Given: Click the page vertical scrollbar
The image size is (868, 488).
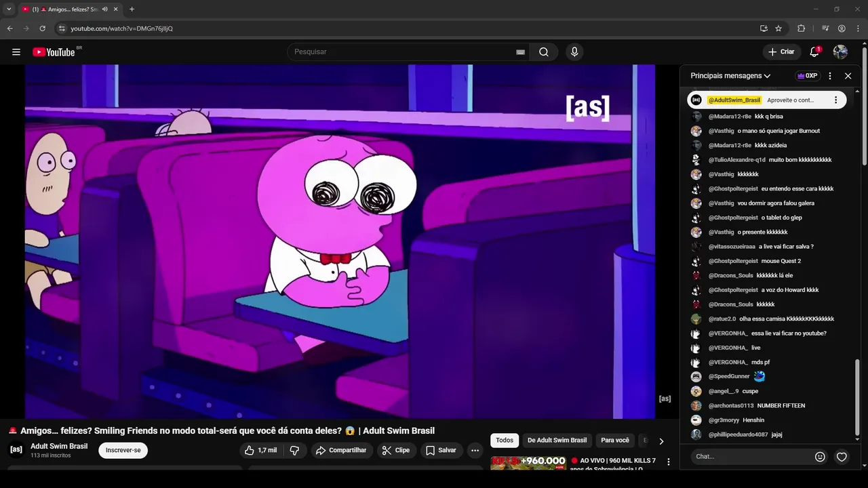Looking at the screenshot, I should click(x=864, y=105).
